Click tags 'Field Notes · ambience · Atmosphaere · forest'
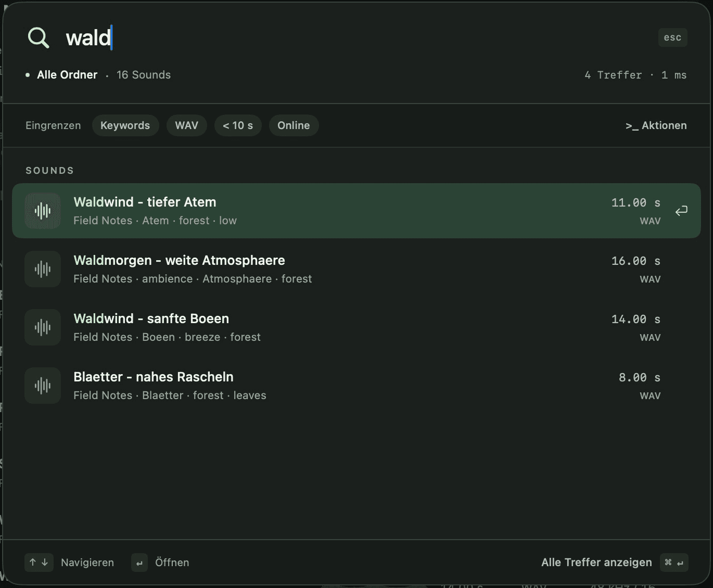Viewport: 713px width, 588px height. click(193, 279)
